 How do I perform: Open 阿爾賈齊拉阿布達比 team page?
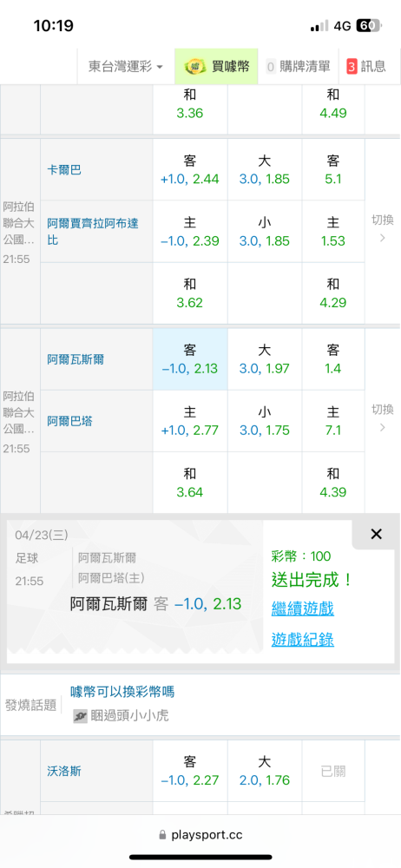(x=93, y=232)
